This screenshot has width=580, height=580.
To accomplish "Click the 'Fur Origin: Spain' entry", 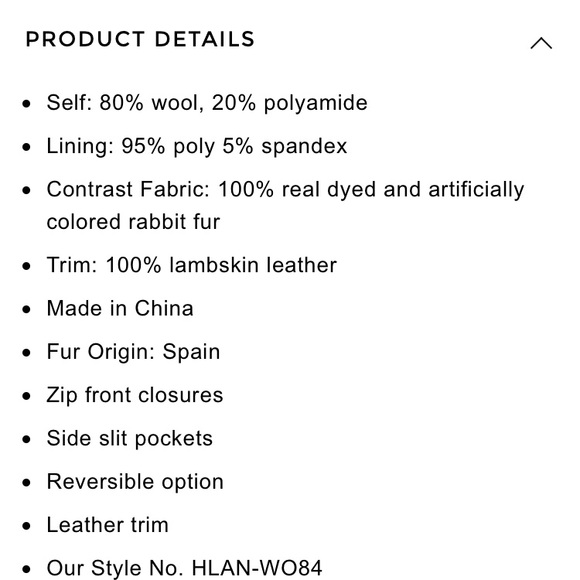I will [x=133, y=351].
